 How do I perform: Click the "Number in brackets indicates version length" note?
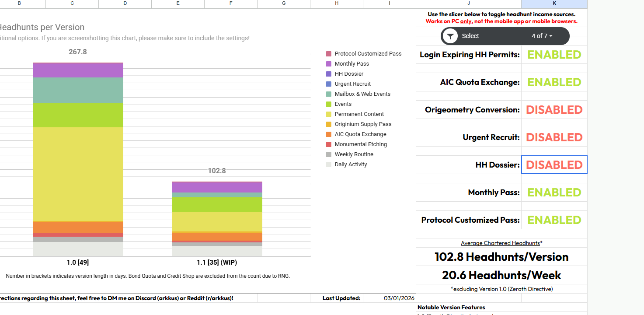tap(148, 276)
